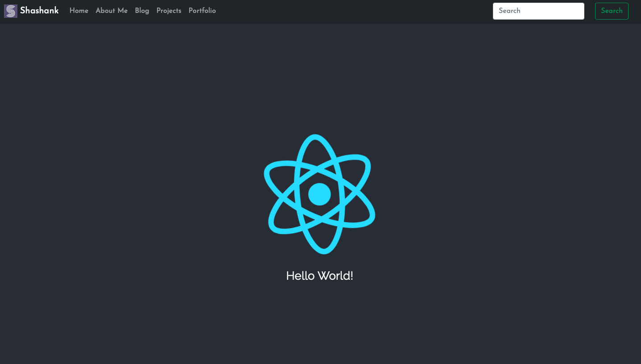Click the green Search button
The height and width of the screenshot is (364, 641).
click(612, 11)
